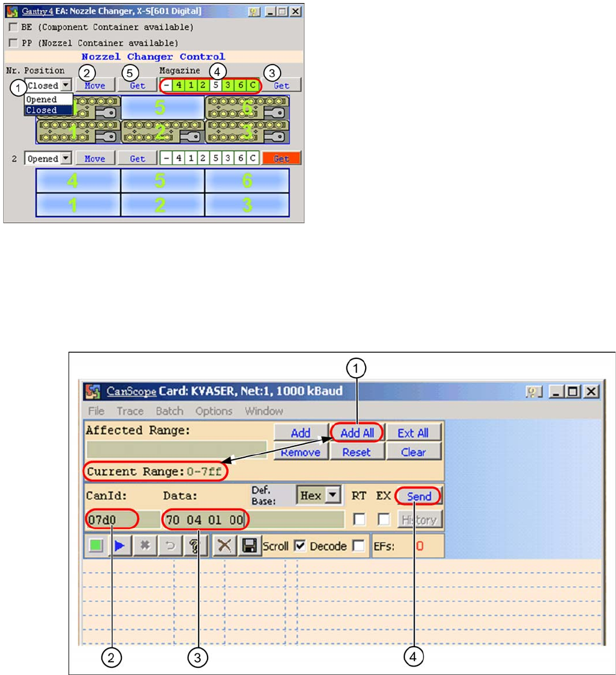Screen dimensions: 616x675
Task: Toggle green magazine cell 6 in changer 1 row
Action: (241, 85)
